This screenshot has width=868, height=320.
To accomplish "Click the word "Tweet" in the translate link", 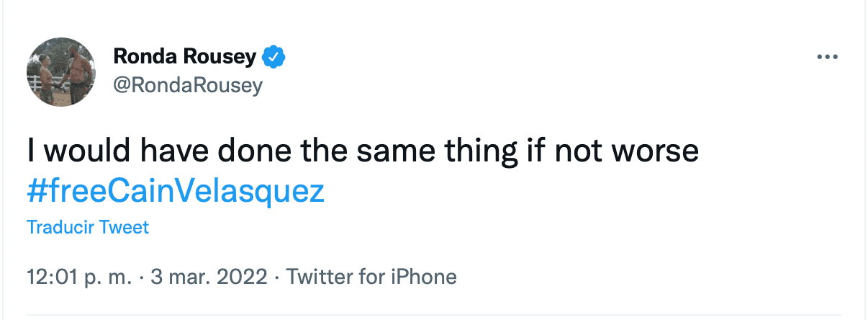I will click(x=124, y=228).
